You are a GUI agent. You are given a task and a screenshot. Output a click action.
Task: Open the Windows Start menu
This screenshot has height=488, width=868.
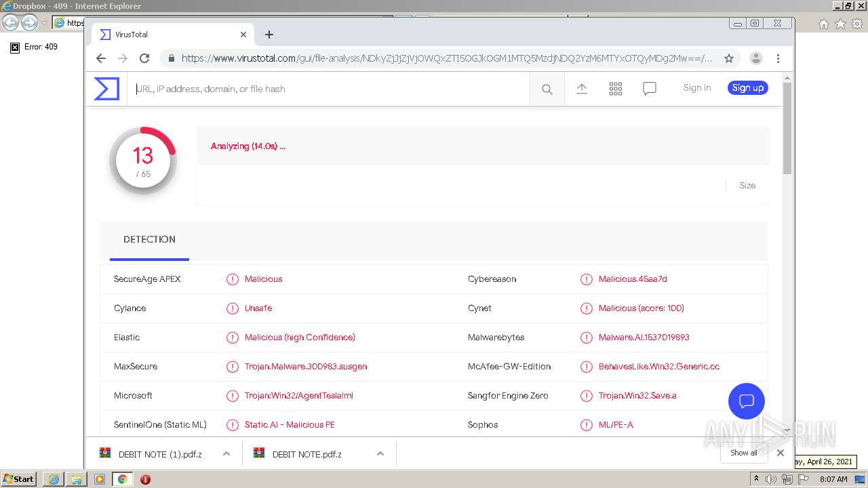tap(19, 479)
